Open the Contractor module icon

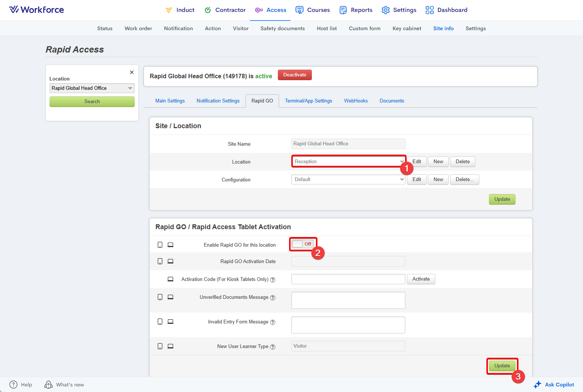[208, 10]
